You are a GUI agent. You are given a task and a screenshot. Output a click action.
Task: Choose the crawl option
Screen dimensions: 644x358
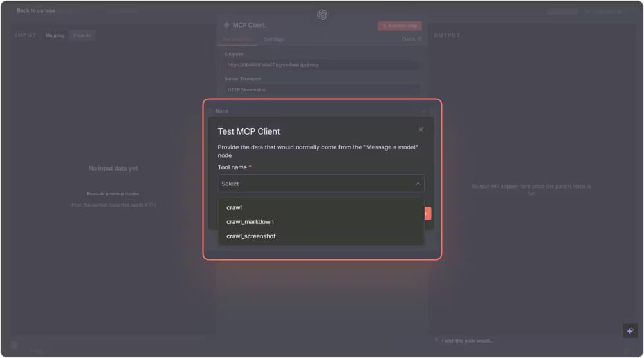pos(234,208)
